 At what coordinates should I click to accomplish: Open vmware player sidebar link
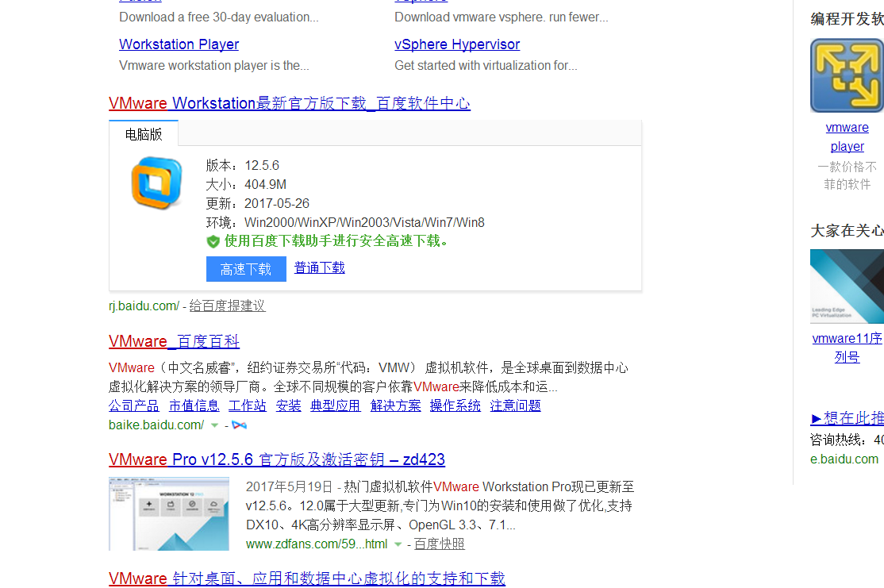tap(847, 137)
